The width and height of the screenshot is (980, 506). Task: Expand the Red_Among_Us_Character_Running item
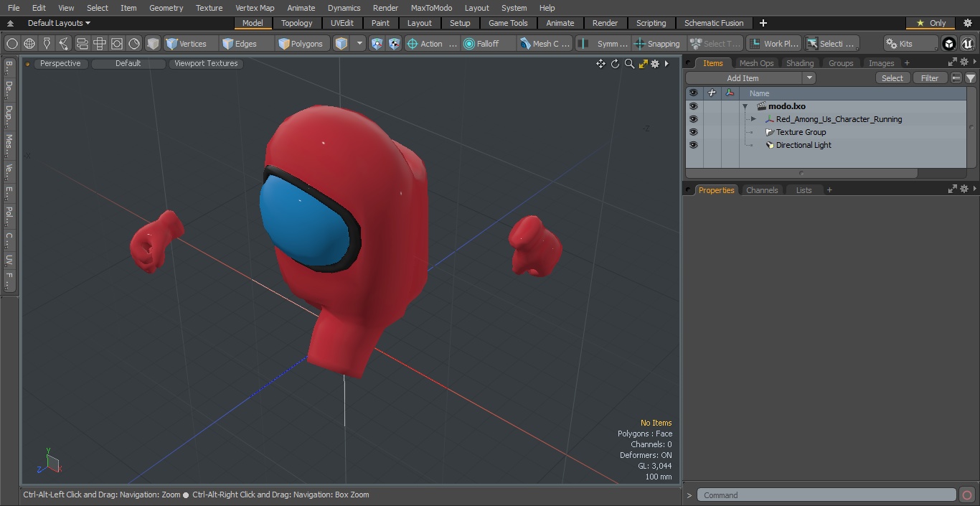753,119
